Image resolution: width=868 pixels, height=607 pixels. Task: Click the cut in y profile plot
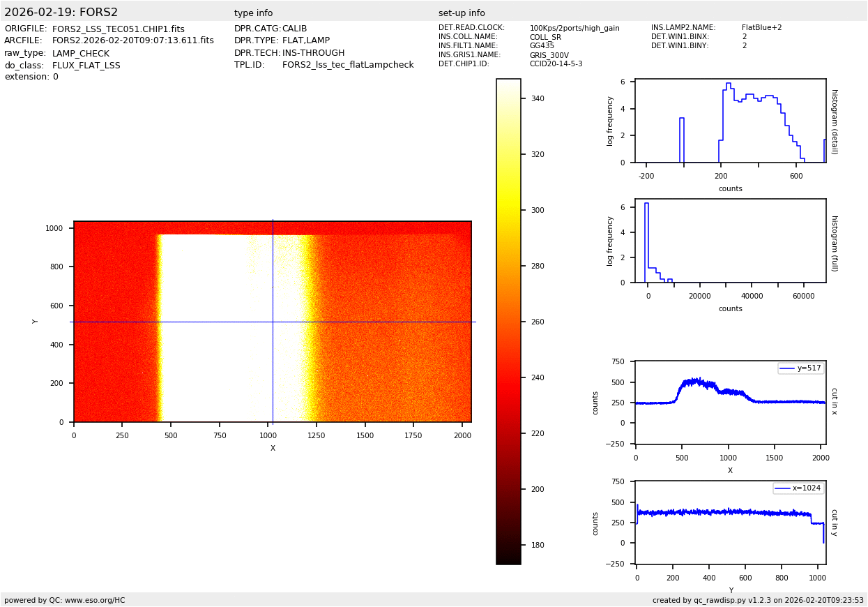click(x=730, y=522)
